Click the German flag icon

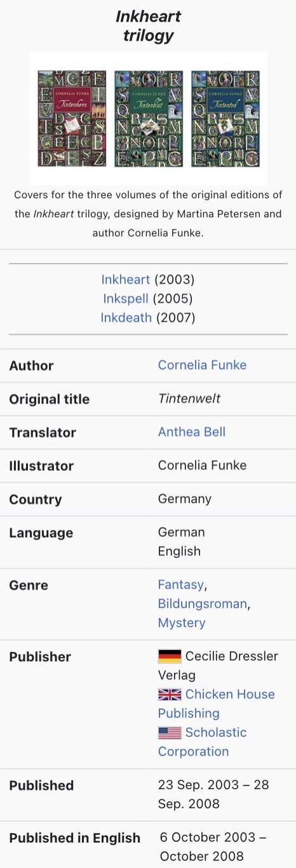tap(170, 656)
